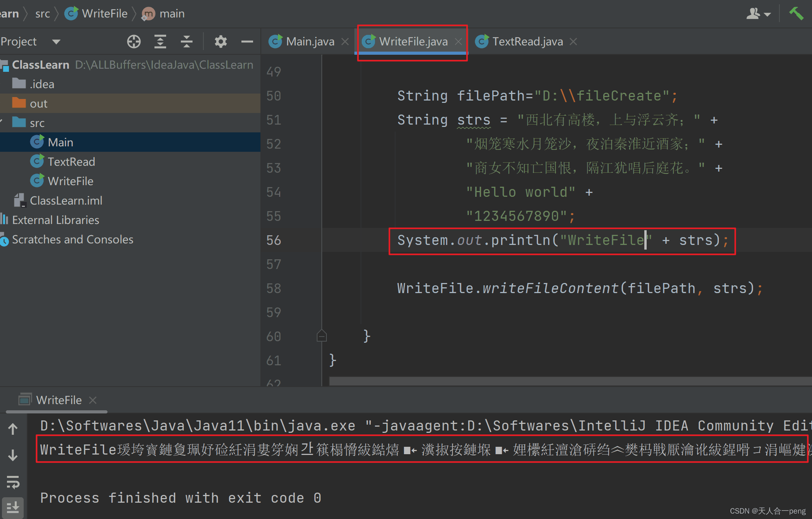
Task: Collapse code block at line 60 fold marker
Action: coord(321,336)
